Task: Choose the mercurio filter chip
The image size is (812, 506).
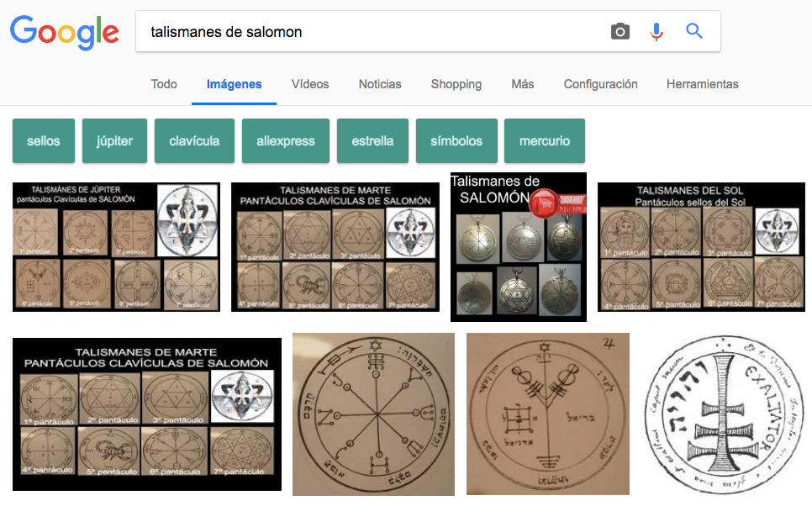Action: point(544,141)
